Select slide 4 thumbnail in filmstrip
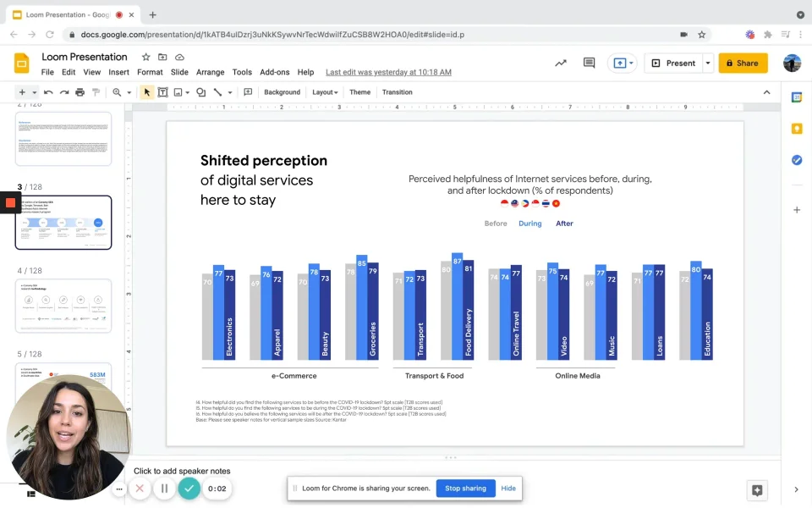The image size is (812, 508). point(63,306)
